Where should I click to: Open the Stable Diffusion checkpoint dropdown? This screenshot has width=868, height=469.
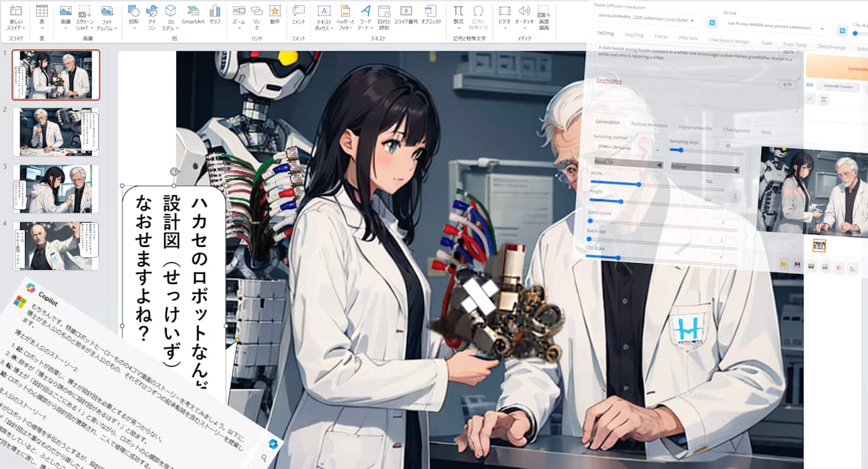tap(647, 22)
